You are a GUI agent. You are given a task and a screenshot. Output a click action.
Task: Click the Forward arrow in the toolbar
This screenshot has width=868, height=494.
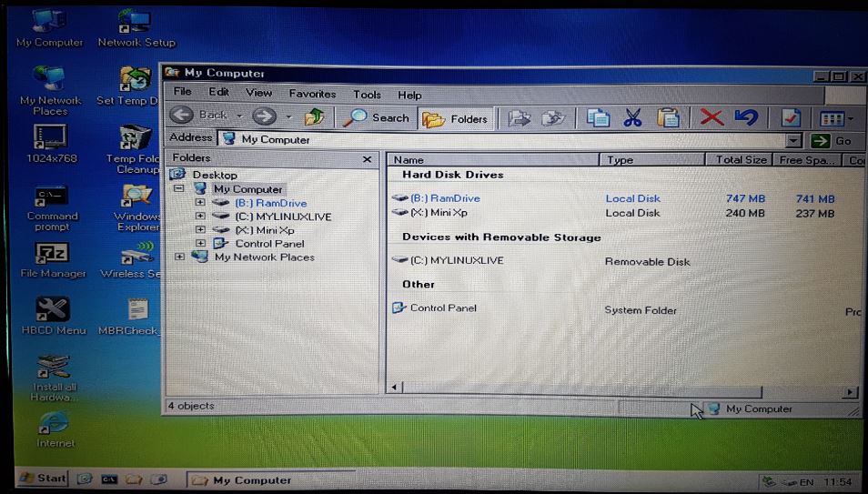(x=264, y=116)
